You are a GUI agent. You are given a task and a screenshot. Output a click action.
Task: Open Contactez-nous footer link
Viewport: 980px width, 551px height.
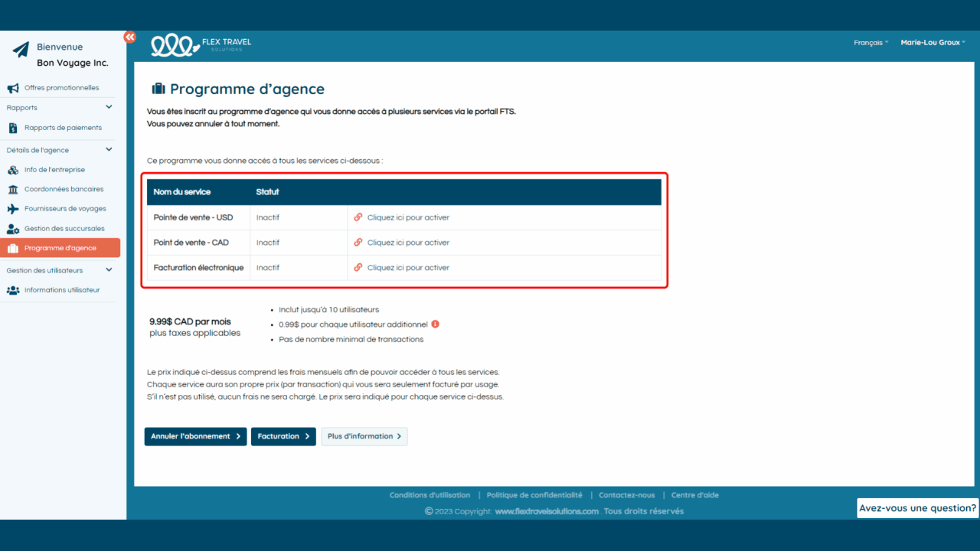point(627,495)
